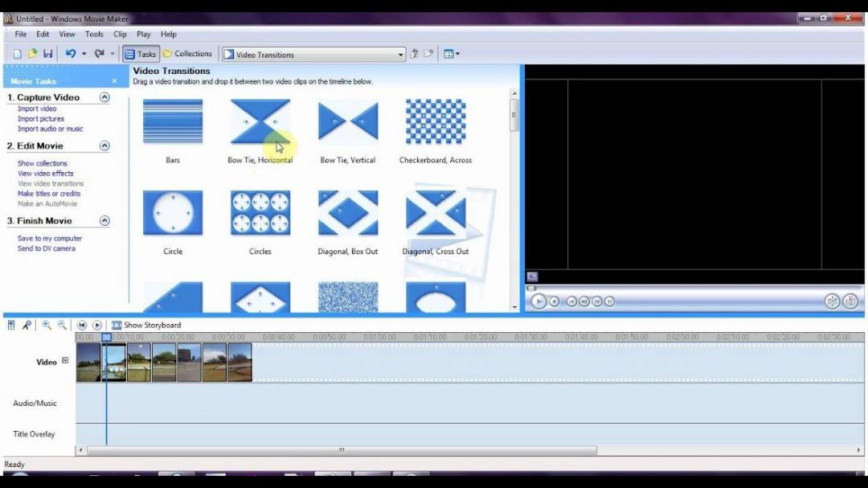Select the Checkerboard, Across transition thumbnail

[x=435, y=122]
